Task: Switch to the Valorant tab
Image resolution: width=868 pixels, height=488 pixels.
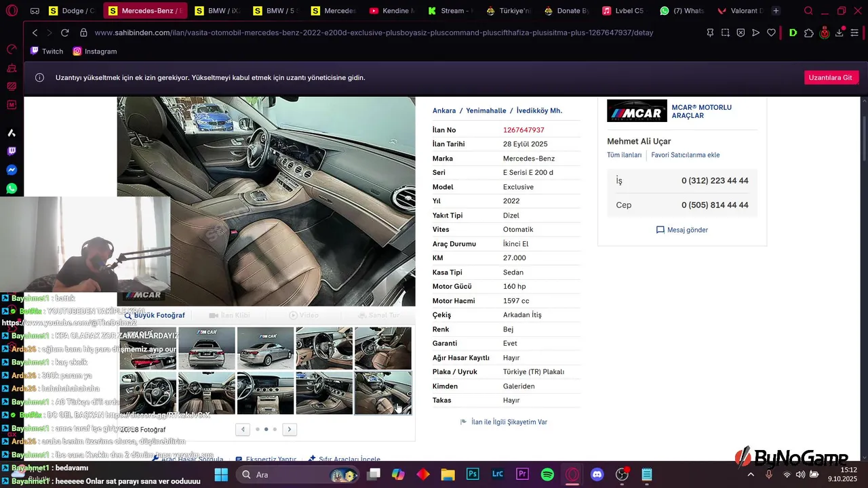Action: 740,11
